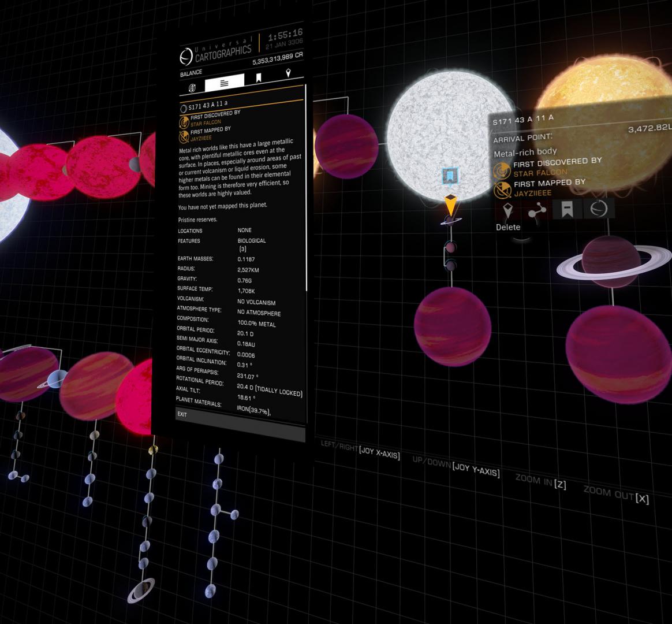672x624 pixels.
Task: Click the yellow selection arrow marker
Action: [450, 205]
